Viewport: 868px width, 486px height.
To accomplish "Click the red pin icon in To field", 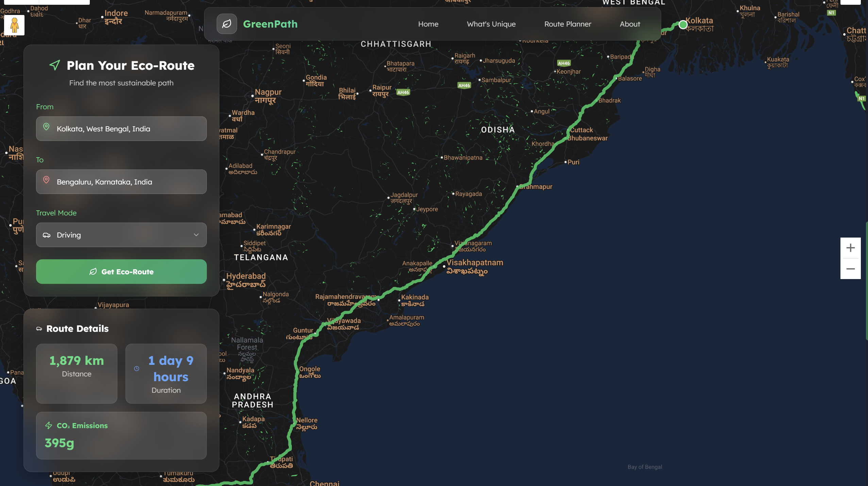I will (x=46, y=180).
